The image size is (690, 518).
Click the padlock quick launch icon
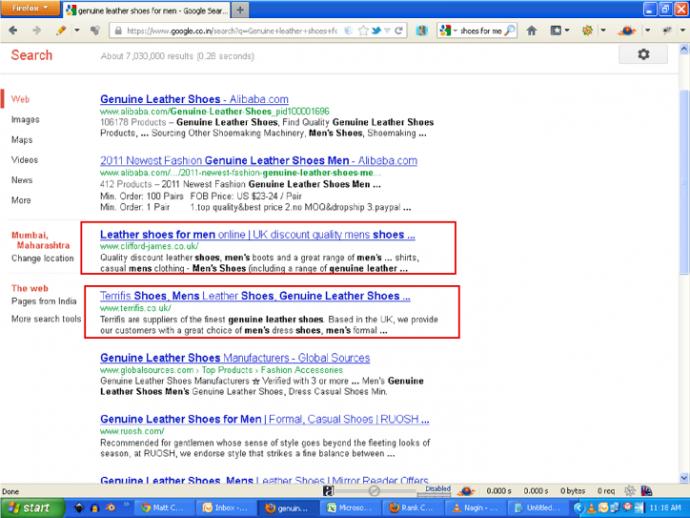(94, 508)
